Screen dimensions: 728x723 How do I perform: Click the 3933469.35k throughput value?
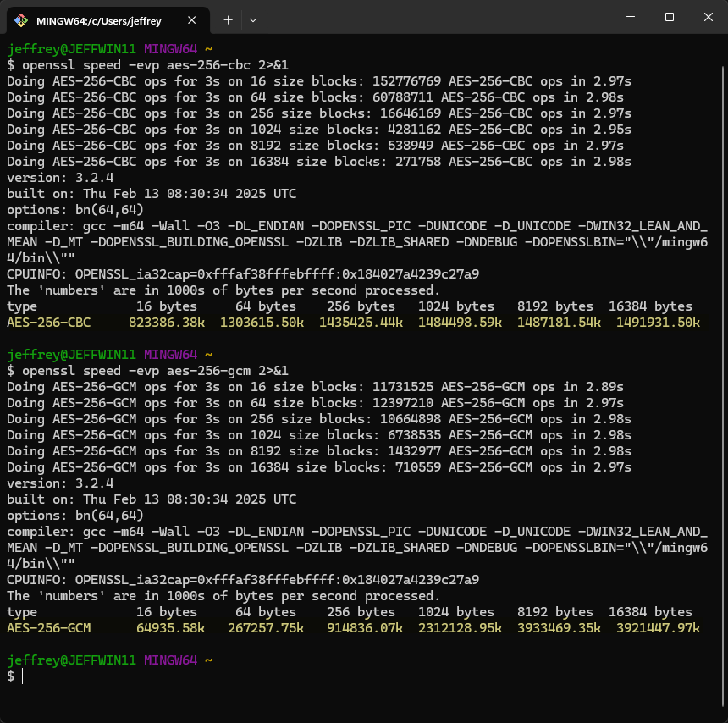[559, 628]
